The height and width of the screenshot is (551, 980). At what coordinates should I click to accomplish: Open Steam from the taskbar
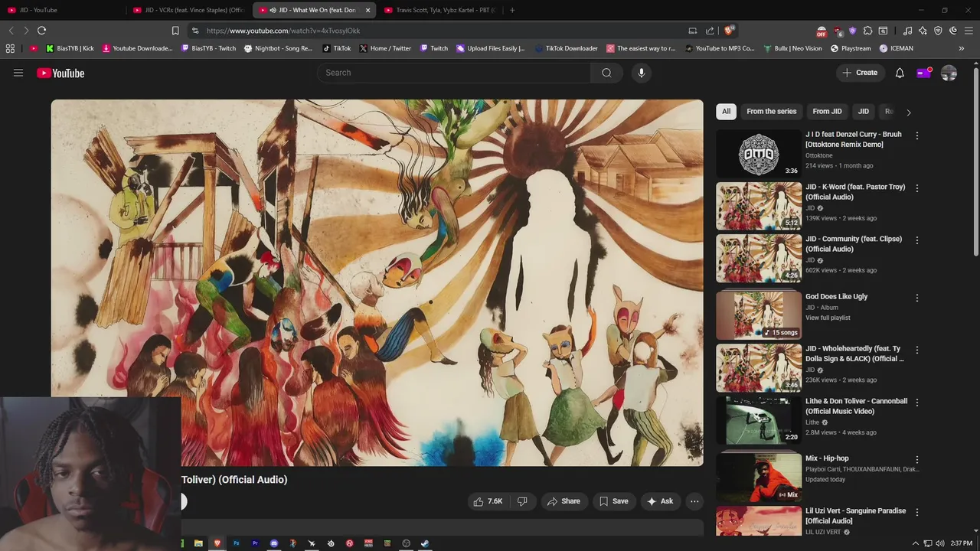425,543
